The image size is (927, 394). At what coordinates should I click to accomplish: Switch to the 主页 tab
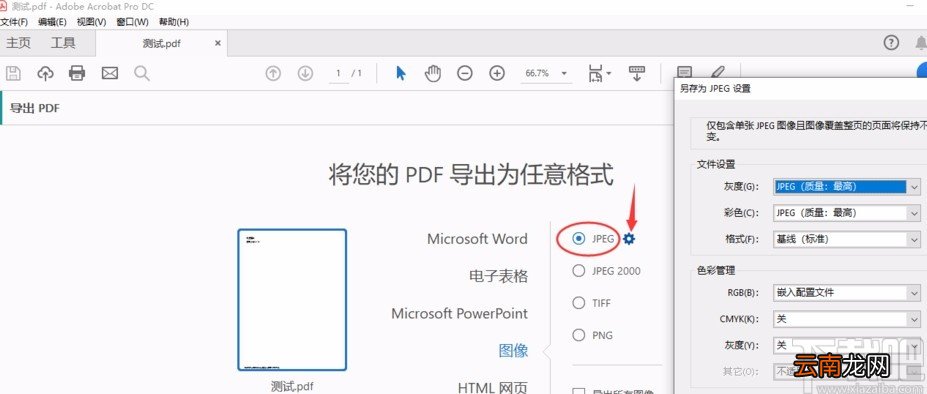(x=18, y=43)
